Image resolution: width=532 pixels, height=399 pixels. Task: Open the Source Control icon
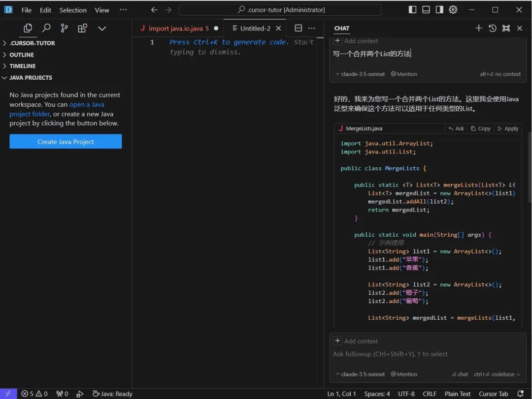[64, 28]
